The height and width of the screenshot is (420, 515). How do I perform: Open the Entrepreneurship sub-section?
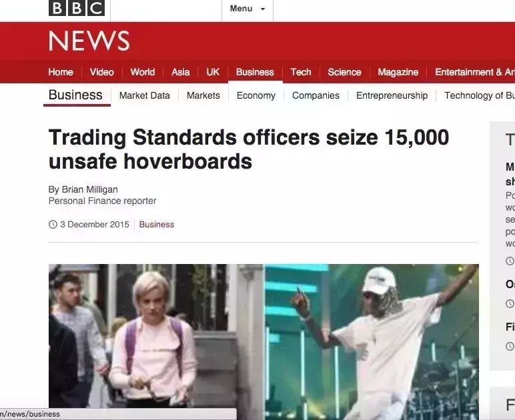pos(392,95)
